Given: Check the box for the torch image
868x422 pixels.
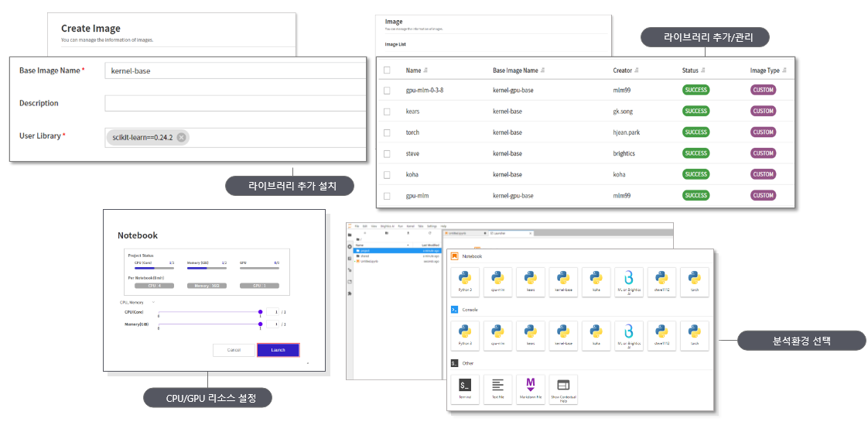Looking at the screenshot, I should coord(387,132).
